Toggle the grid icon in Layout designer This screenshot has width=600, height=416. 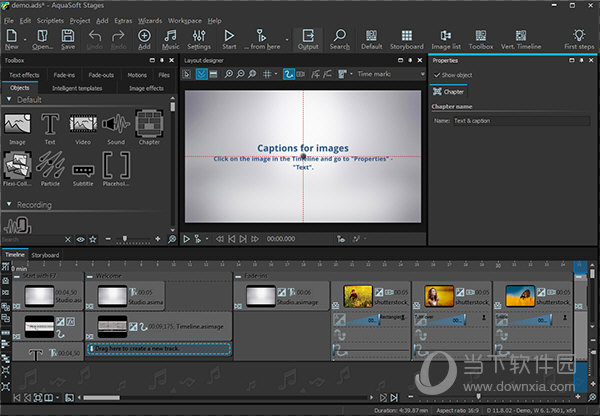point(267,74)
